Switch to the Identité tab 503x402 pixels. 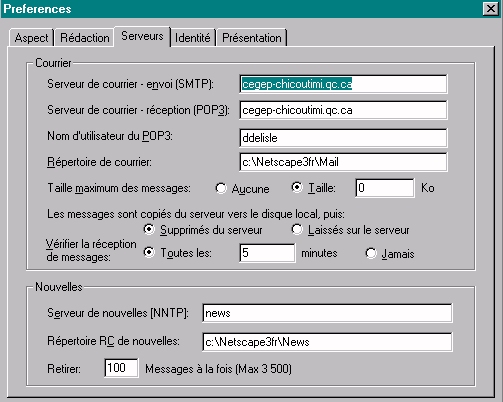(x=193, y=38)
